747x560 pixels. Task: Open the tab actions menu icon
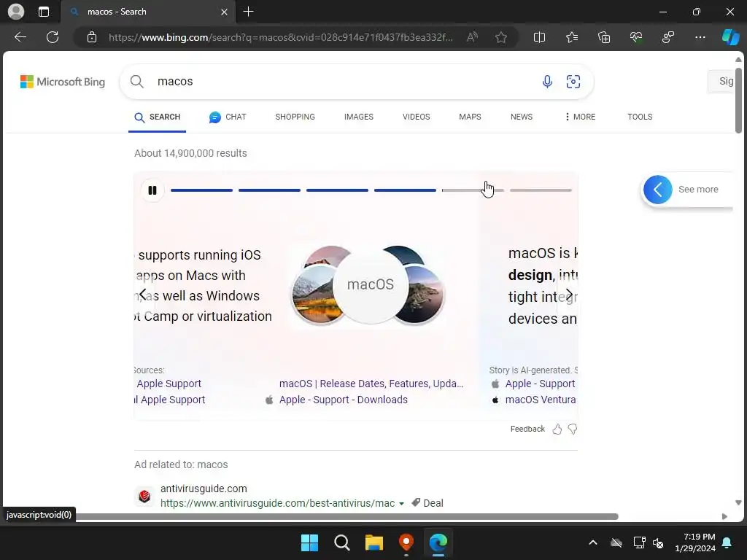click(x=43, y=12)
